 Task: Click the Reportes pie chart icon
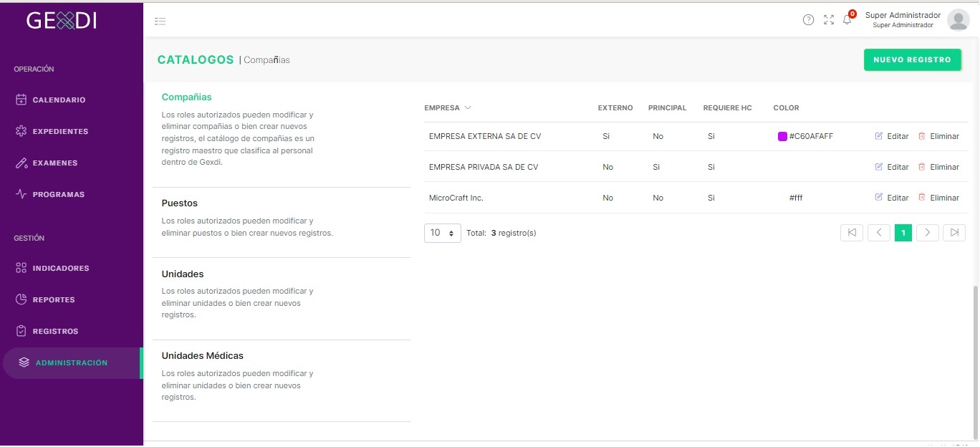click(x=21, y=299)
